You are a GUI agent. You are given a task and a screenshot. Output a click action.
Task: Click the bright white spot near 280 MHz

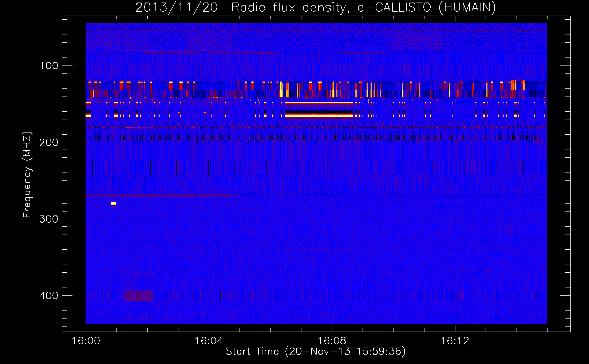click(113, 203)
